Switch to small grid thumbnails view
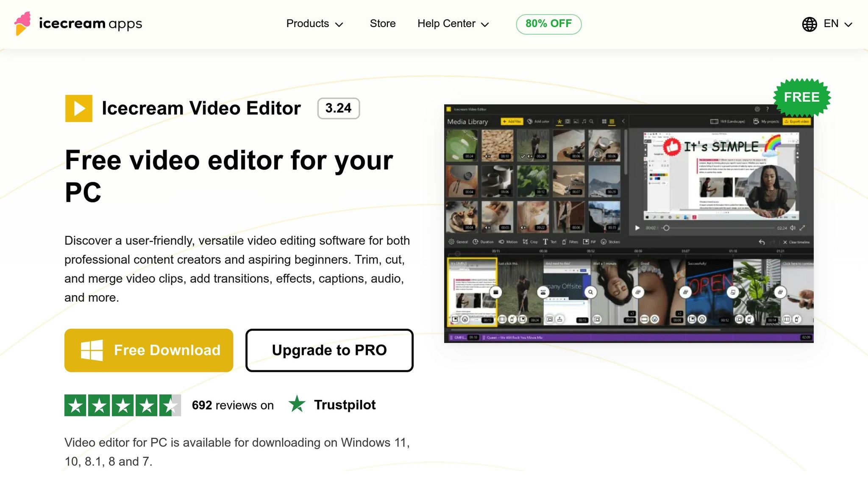The width and height of the screenshot is (868, 488). [x=612, y=122]
